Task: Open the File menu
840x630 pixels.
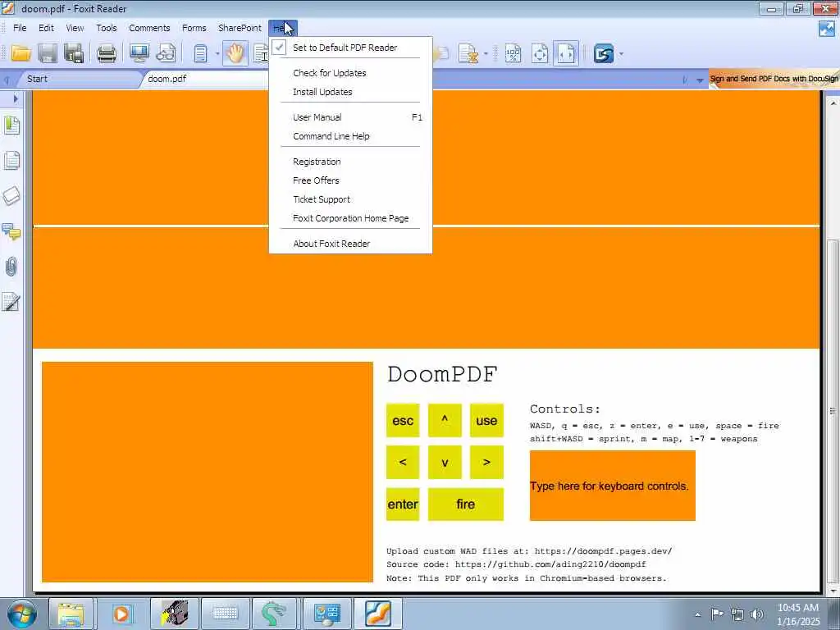Action: point(20,28)
